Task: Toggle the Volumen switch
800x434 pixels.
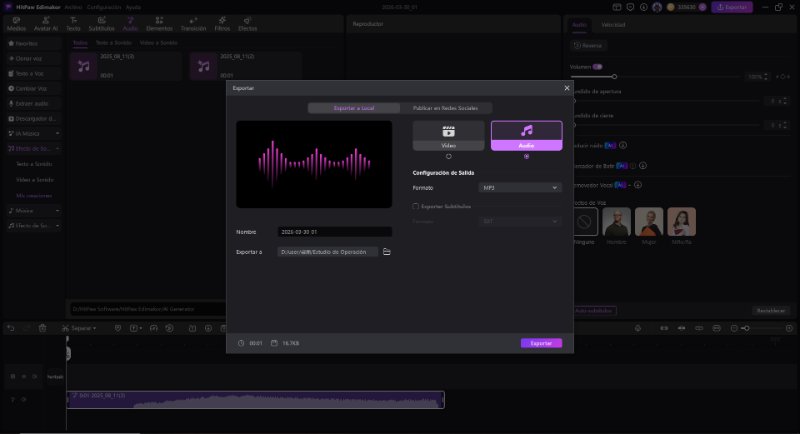Action: (597, 67)
